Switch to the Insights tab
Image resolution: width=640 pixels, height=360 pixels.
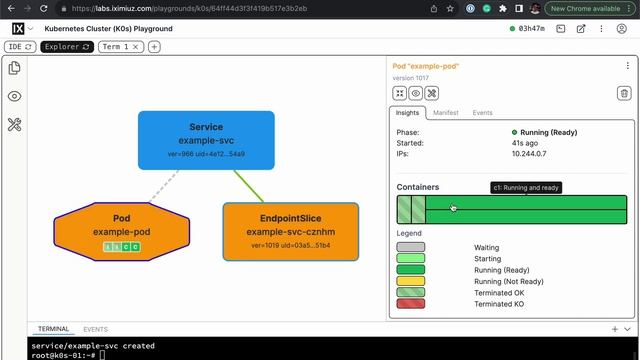[x=407, y=113]
